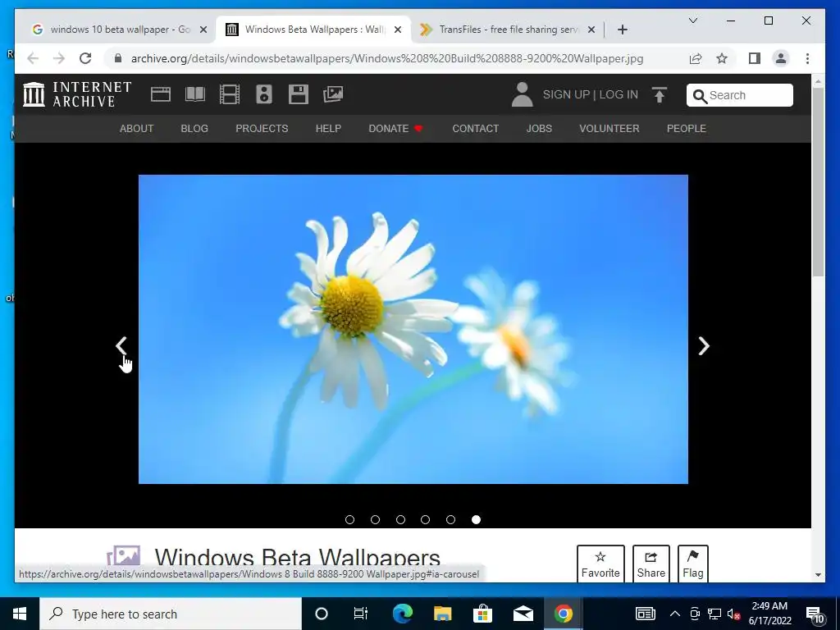The width and height of the screenshot is (840, 630).
Task: Open Task View on taskbar
Action: 361,614
